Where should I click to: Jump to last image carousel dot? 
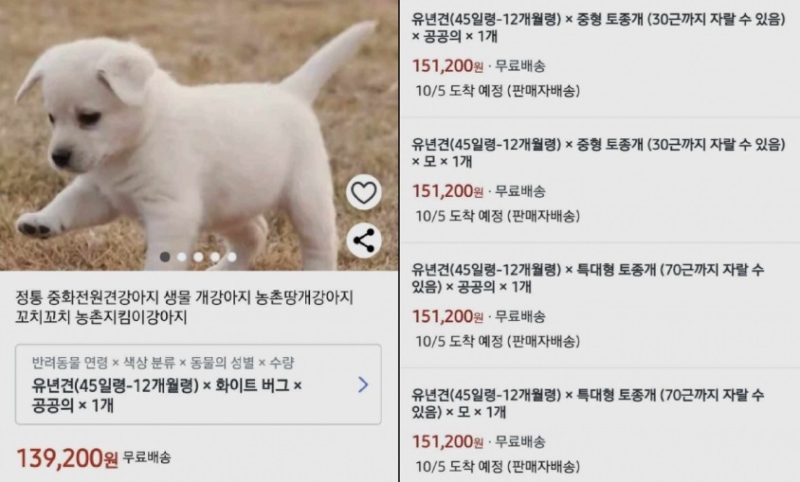(x=232, y=257)
